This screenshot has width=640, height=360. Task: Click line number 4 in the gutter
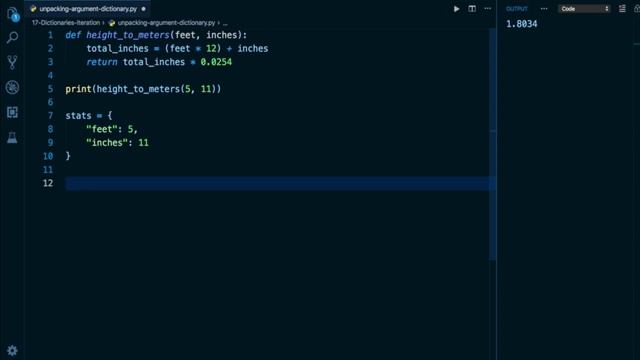(x=50, y=76)
